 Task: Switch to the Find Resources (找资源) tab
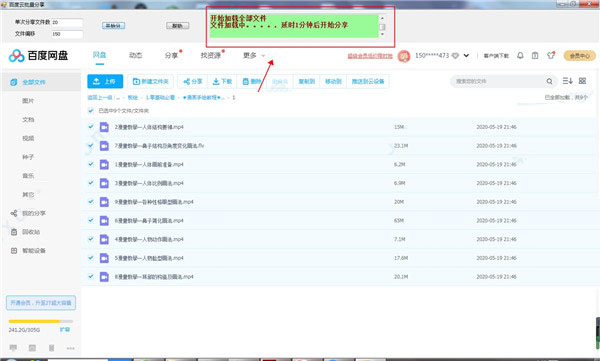pyautogui.click(x=211, y=56)
